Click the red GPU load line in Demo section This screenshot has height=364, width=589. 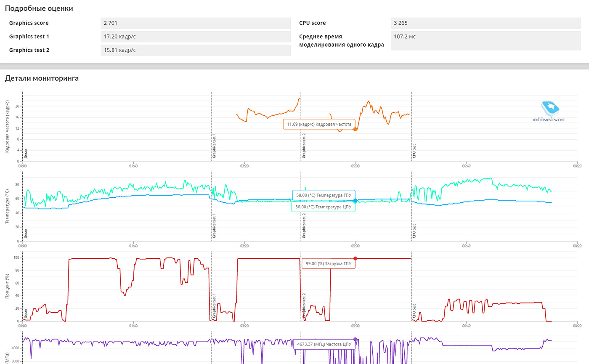pyautogui.click(x=93, y=258)
